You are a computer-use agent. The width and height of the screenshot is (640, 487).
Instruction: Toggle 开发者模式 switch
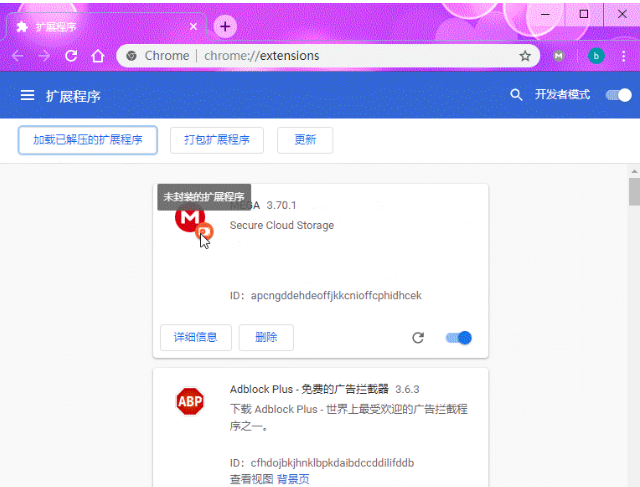coord(618,95)
